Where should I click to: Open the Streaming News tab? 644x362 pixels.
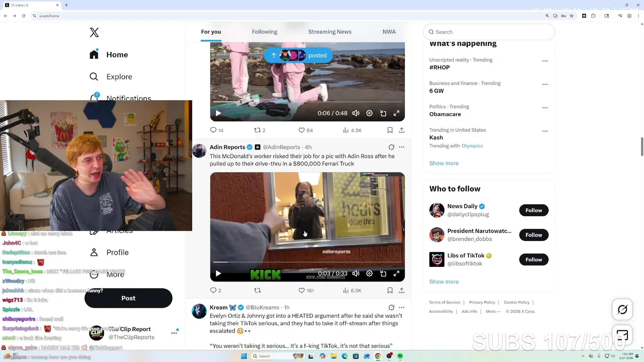[330, 32]
